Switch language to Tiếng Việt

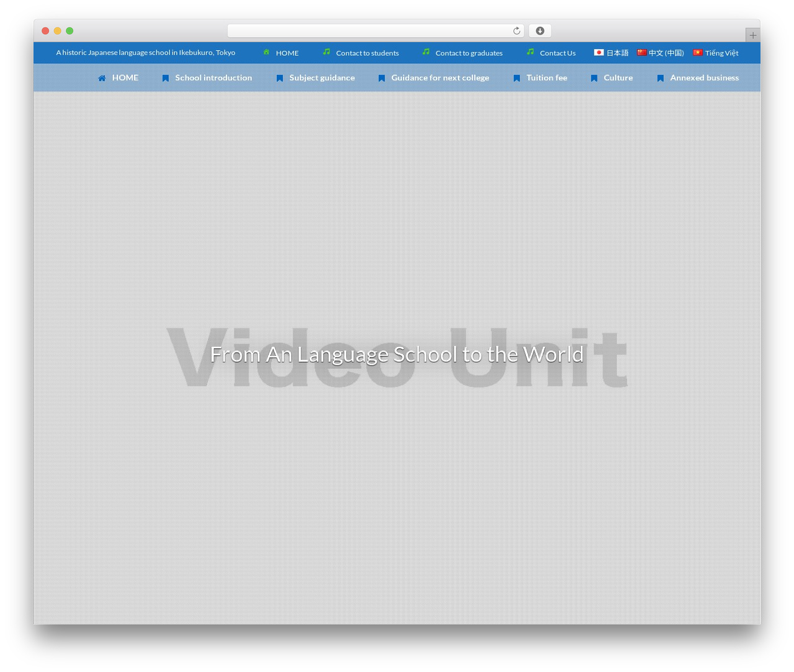pos(721,53)
